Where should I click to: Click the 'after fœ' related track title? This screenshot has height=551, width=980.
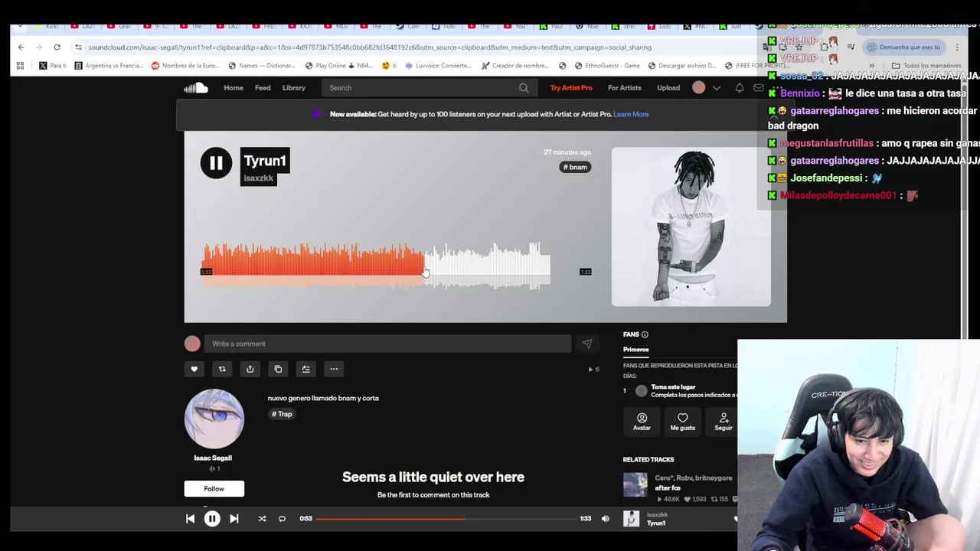668,488
